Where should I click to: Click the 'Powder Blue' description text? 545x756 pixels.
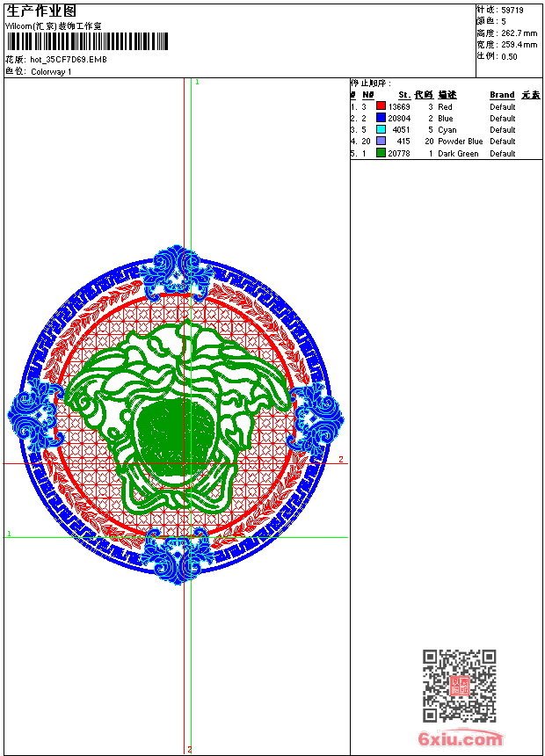460,142
